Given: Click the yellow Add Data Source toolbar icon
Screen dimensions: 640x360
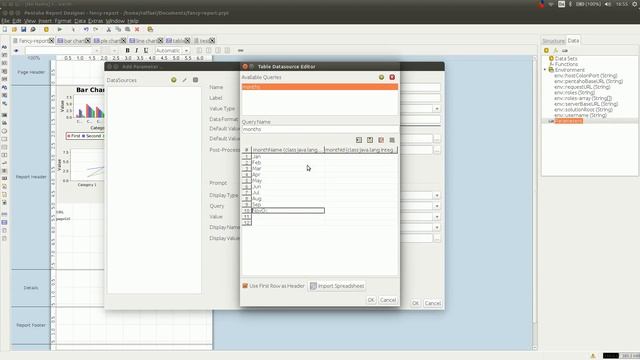Looking at the screenshot, I should (x=46, y=29).
